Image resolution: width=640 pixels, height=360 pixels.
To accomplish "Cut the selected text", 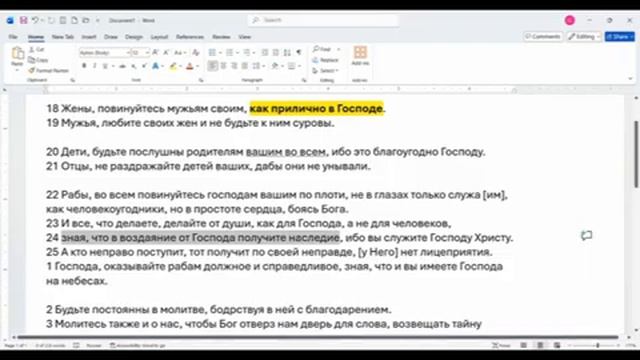I will point(37,49).
